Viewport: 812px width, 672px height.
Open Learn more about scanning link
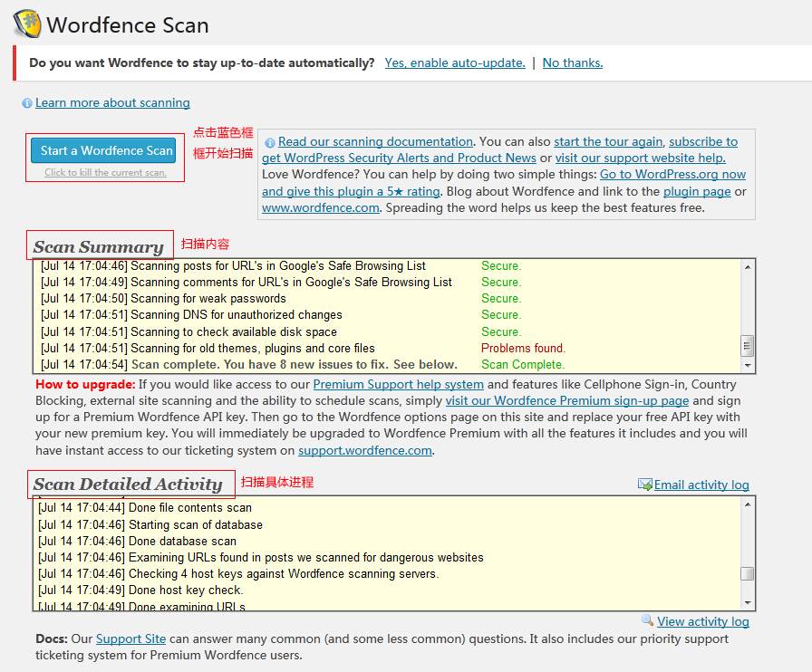point(112,103)
